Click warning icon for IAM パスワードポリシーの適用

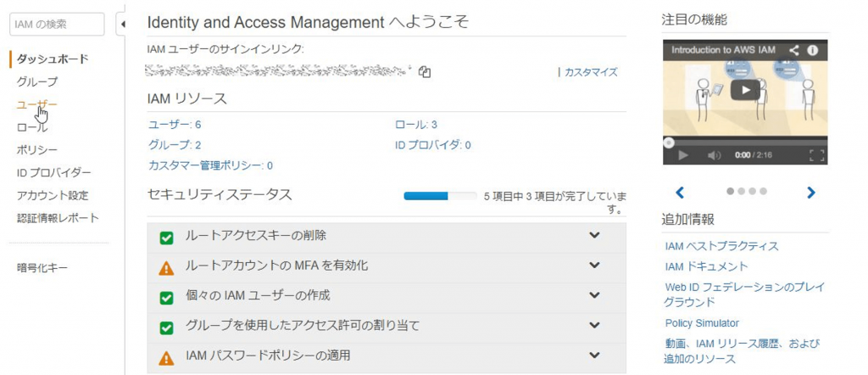[166, 358]
